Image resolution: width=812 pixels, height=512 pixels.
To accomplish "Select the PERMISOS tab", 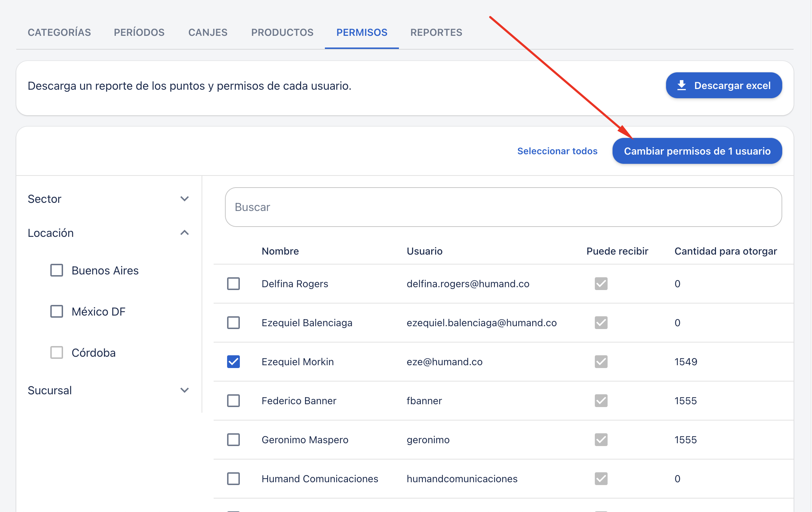I will tap(362, 32).
